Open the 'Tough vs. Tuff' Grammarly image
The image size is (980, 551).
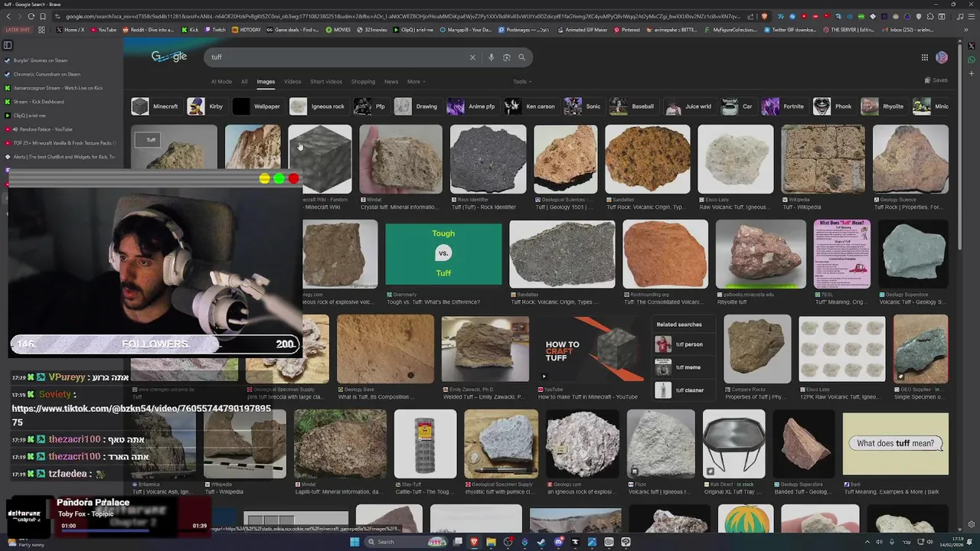tap(443, 254)
